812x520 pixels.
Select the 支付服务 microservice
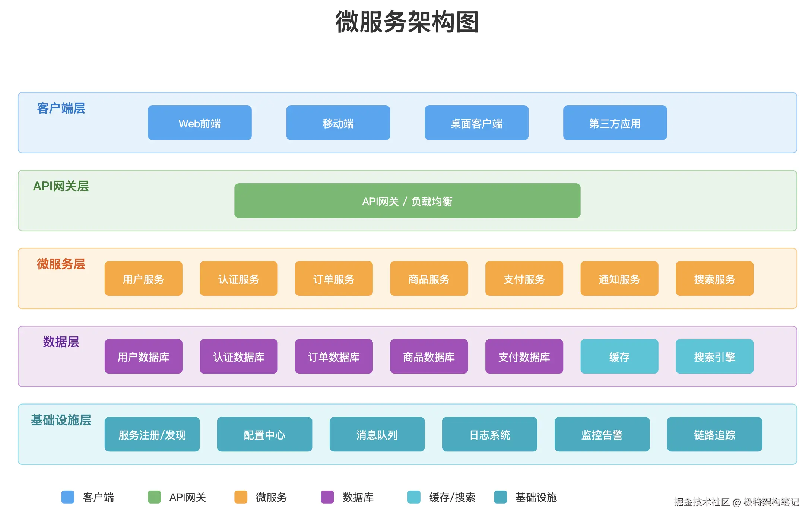coord(524,279)
